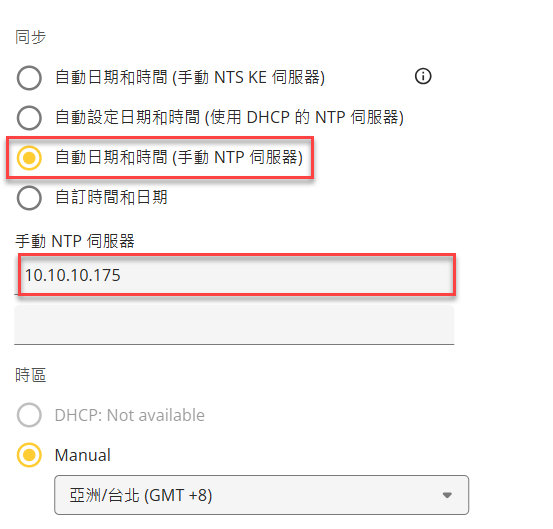Select the DHCP: Not available time zone radio

[x=29, y=415]
